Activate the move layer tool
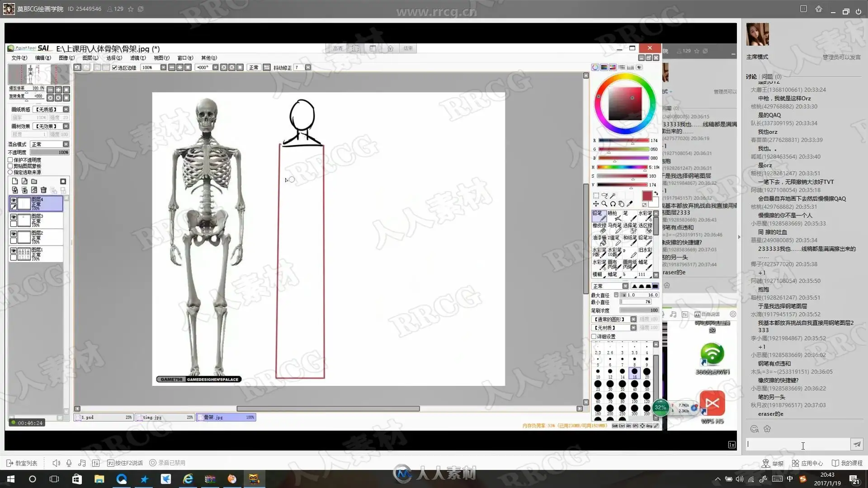The width and height of the screenshot is (868, 488). 596,204
